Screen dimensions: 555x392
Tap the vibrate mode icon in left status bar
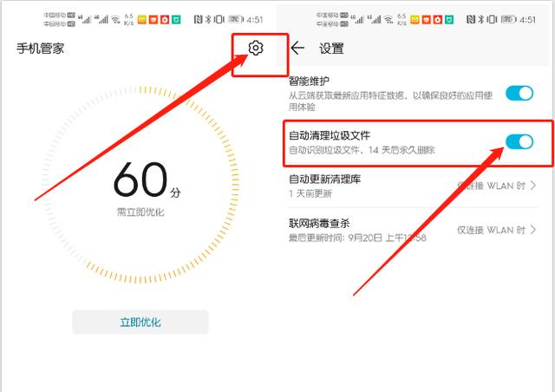[219, 19]
